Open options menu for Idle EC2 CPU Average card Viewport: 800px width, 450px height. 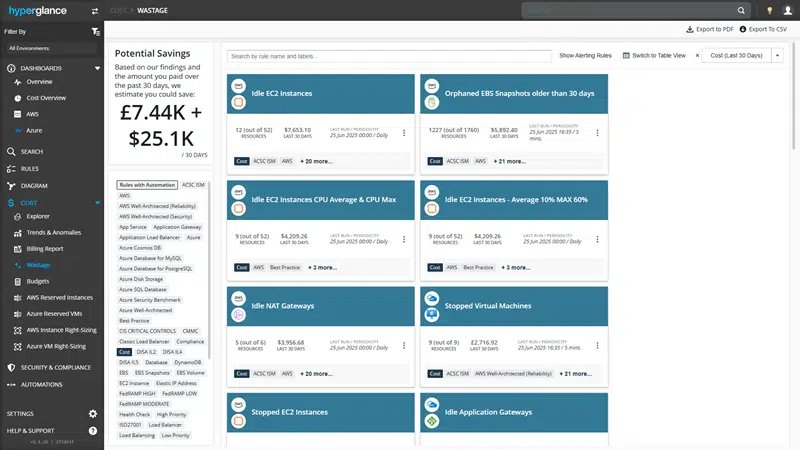404,239
